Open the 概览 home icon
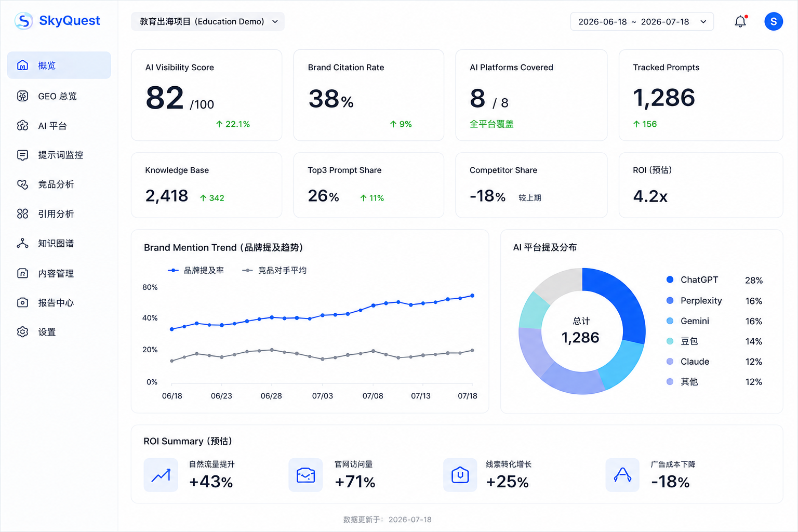 (x=22, y=65)
